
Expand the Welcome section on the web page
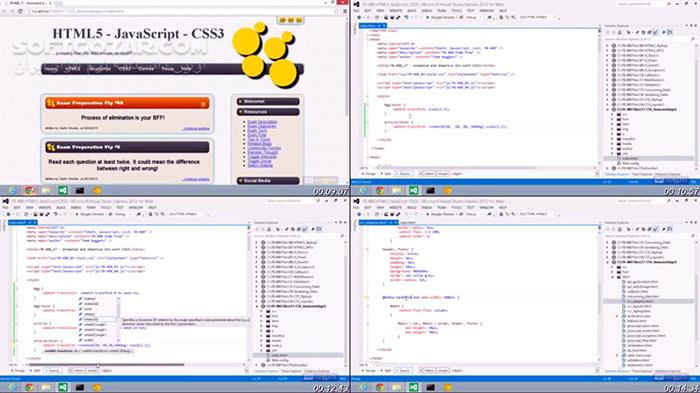[x=268, y=101]
